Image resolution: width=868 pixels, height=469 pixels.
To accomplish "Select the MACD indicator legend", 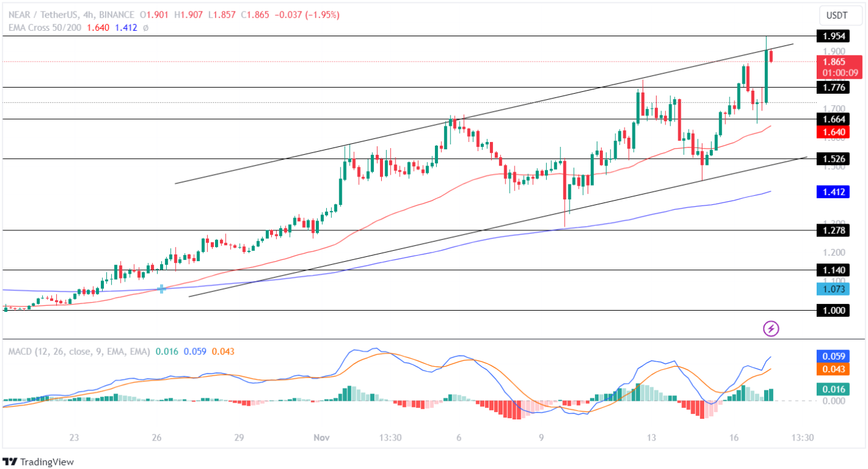I will [x=79, y=351].
